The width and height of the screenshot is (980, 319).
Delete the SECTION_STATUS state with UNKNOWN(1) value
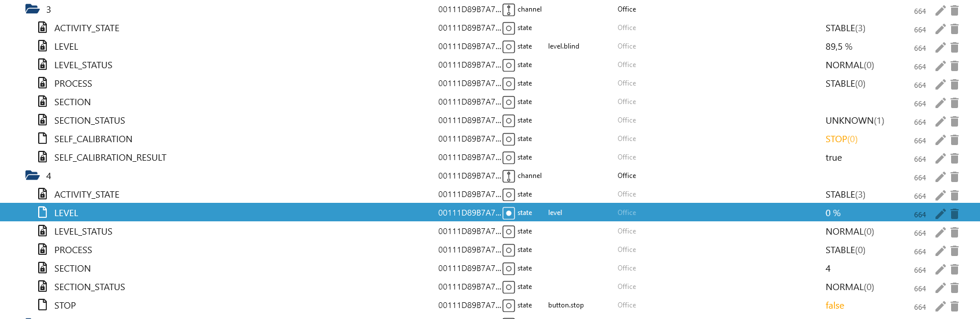point(955,121)
